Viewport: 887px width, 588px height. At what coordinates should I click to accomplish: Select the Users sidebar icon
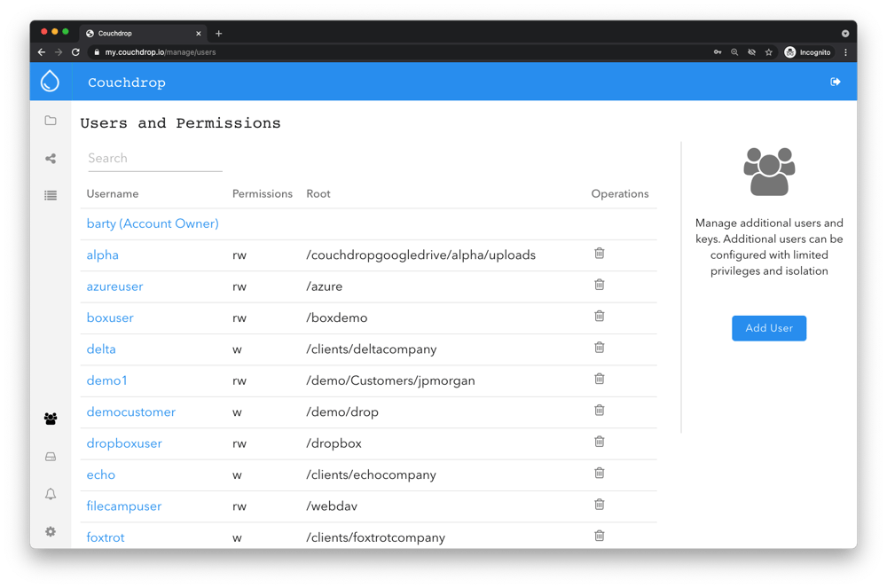(x=51, y=418)
